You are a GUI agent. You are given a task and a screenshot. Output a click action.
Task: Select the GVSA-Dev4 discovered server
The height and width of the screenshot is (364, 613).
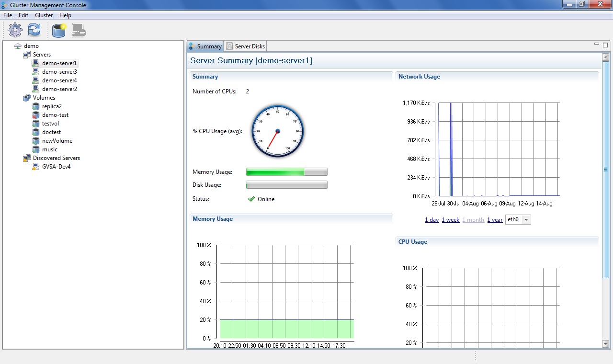tap(56, 167)
